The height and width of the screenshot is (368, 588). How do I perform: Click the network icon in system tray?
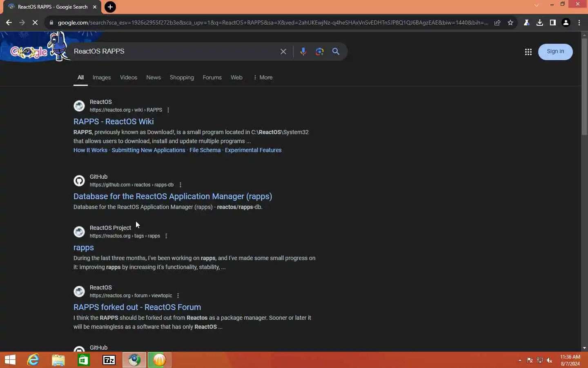point(540,360)
